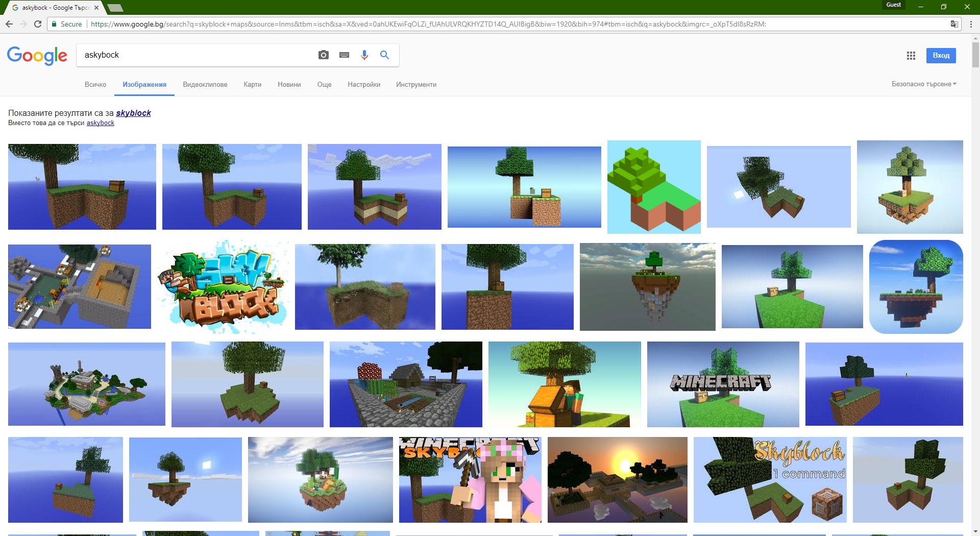Expand the Още menu
This screenshot has width=980, height=536.
(325, 84)
